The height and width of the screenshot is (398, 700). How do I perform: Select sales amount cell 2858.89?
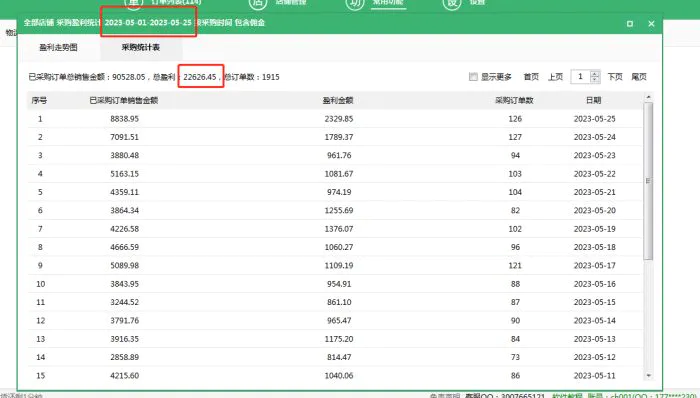[x=125, y=357]
